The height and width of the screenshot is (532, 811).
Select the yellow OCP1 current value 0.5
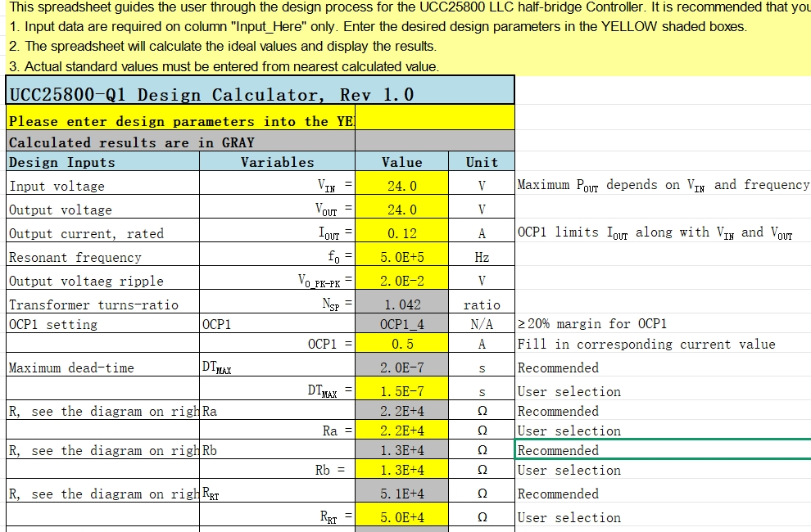tap(401, 343)
